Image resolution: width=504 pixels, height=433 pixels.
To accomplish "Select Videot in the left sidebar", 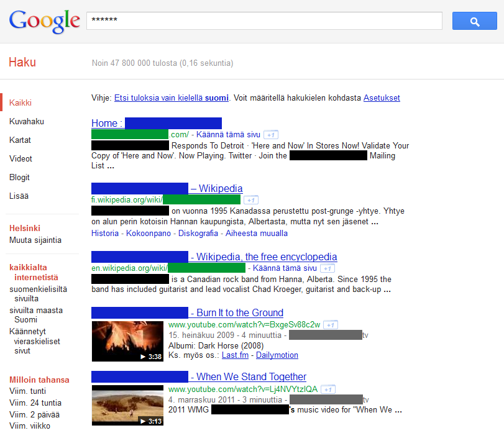I will pos(21,159).
